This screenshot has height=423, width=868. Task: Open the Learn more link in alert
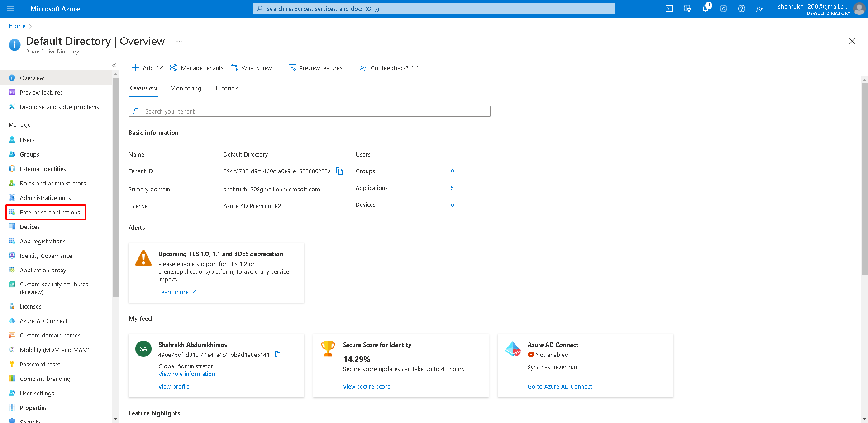(x=177, y=292)
